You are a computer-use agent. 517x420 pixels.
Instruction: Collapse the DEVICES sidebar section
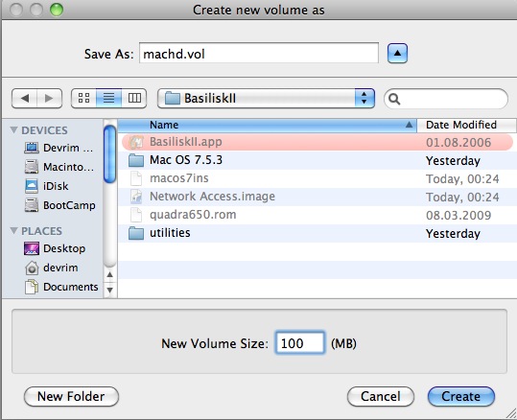(x=13, y=129)
